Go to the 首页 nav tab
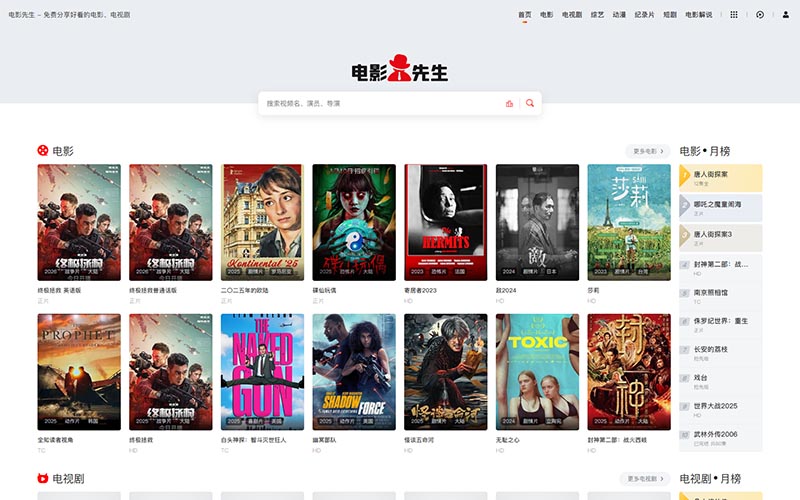 tap(524, 15)
